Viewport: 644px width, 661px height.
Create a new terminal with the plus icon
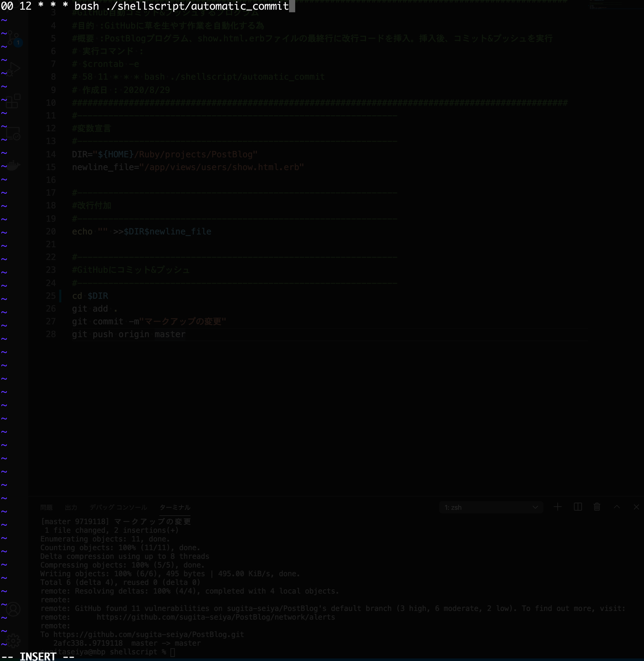tap(558, 507)
